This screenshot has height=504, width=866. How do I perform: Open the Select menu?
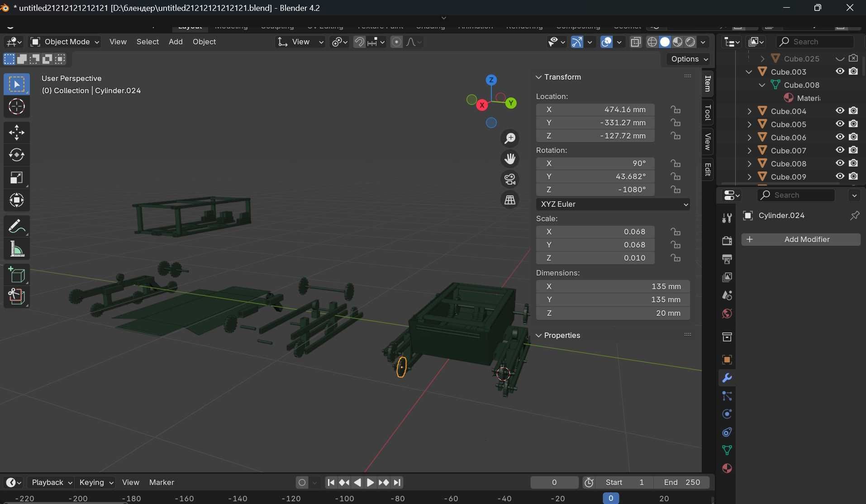[x=148, y=42]
